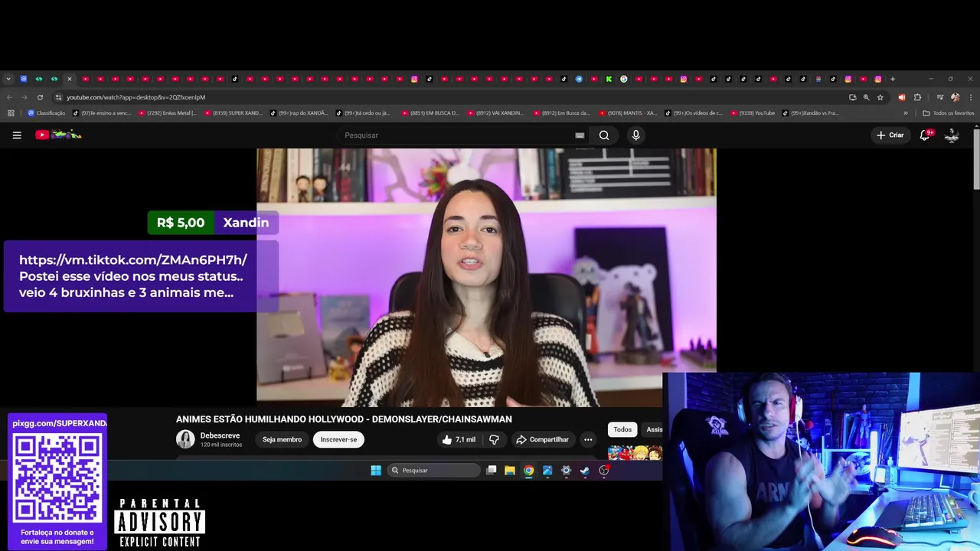Open the YouTube account avatar menu
This screenshot has height=551, width=980.
tap(952, 135)
